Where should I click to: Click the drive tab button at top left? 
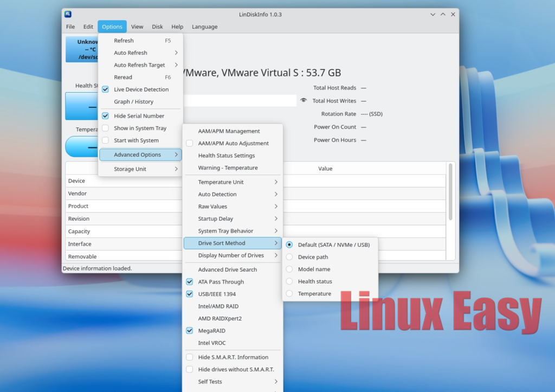point(82,49)
